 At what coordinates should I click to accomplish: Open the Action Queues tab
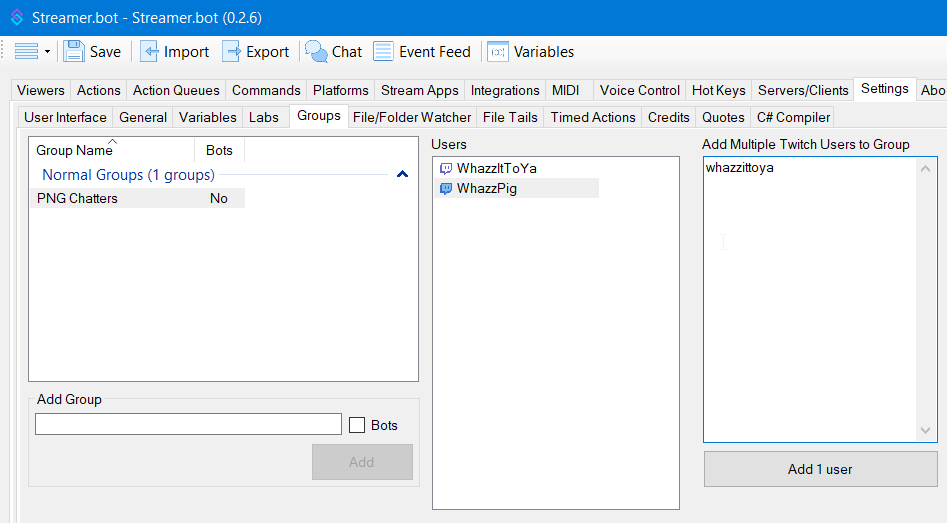176,90
